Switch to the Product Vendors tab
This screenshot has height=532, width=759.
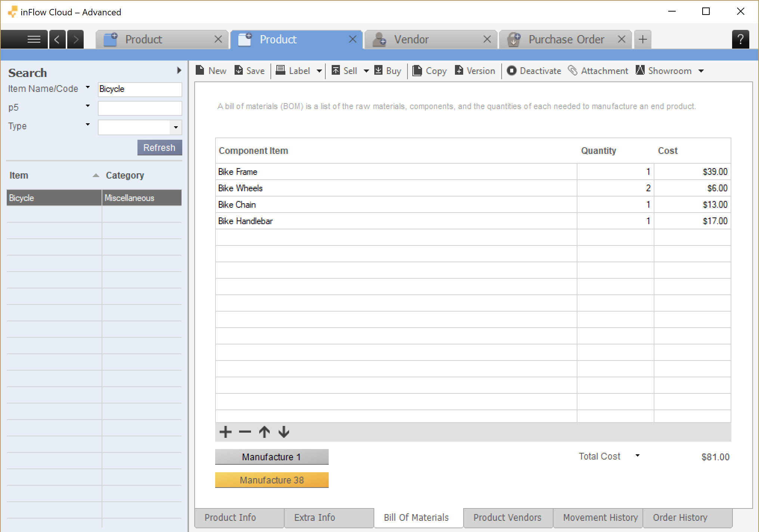(507, 517)
